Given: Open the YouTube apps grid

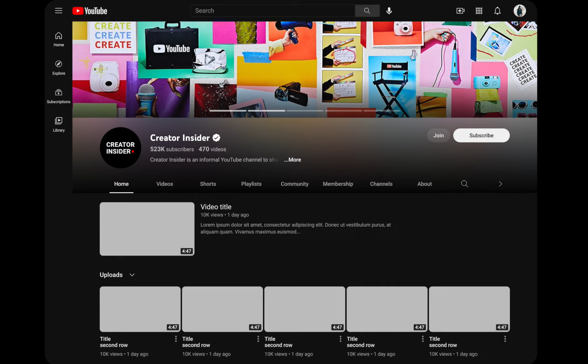Looking at the screenshot, I should [479, 11].
